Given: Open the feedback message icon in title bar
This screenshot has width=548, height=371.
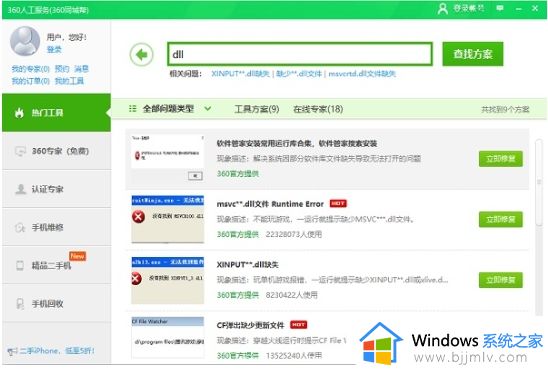Looking at the screenshot, I should (x=500, y=8).
